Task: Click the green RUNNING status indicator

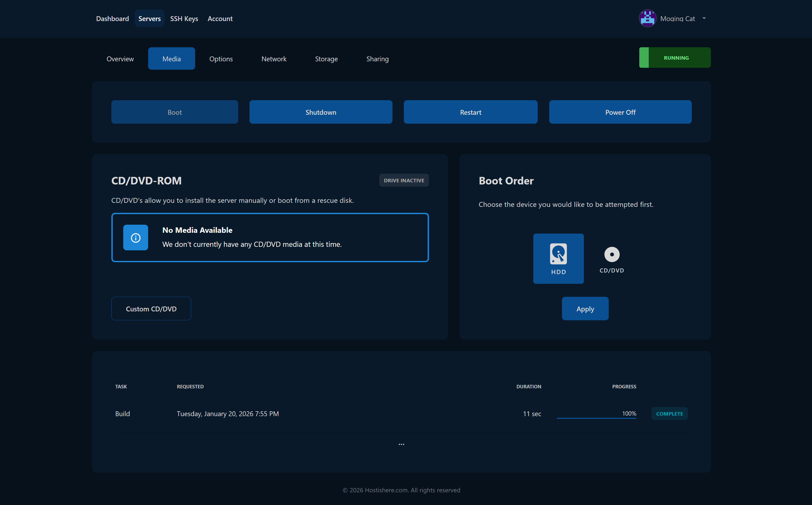Action: [675, 57]
